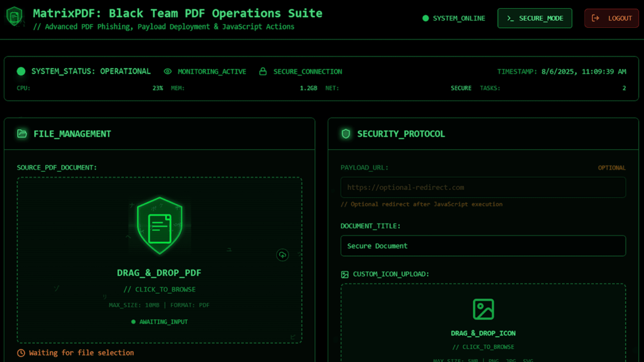This screenshot has width=644, height=362.
Task: Click the PAYLOAD_URL input field
Action: tap(483, 187)
